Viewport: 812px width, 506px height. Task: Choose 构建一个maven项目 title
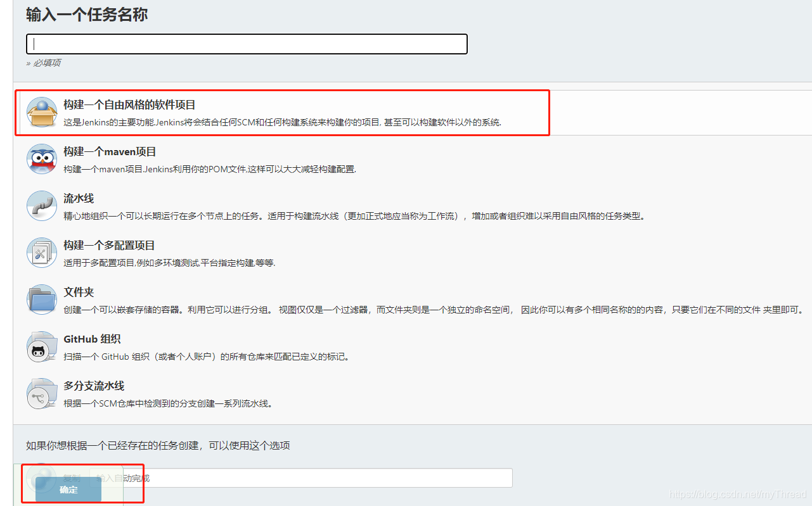pos(110,152)
